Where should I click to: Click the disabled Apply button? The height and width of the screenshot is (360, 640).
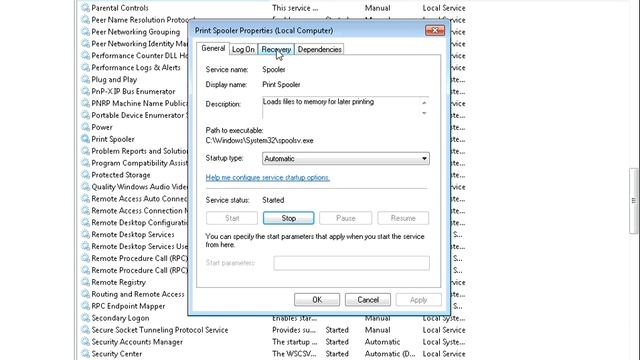418,300
